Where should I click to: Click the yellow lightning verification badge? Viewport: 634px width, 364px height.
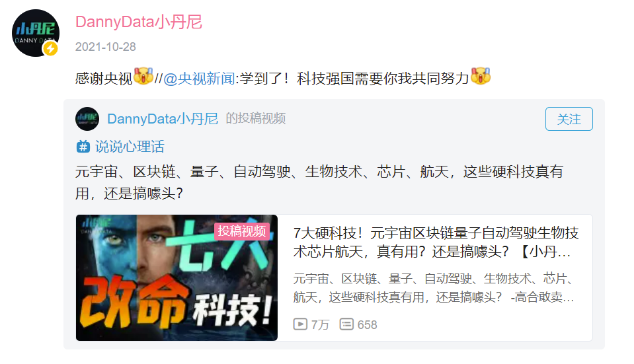click(x=50, y=48)
